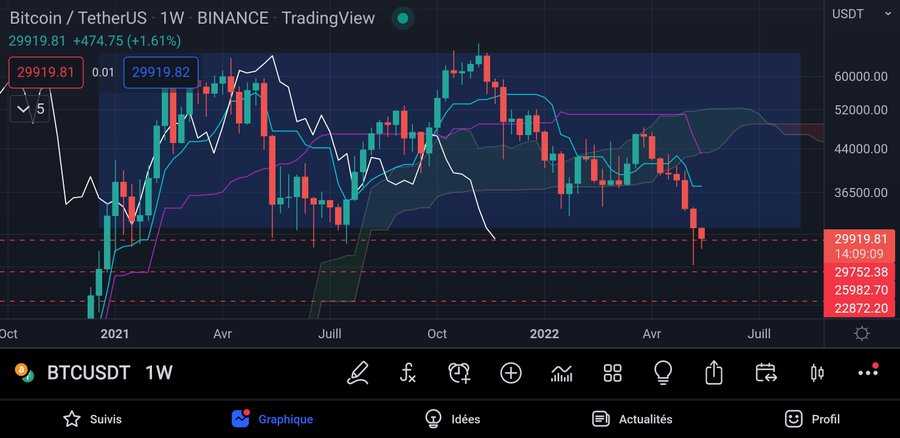Open the four-square layout icon
900x438 pixels.
click(x=612, y=373)
